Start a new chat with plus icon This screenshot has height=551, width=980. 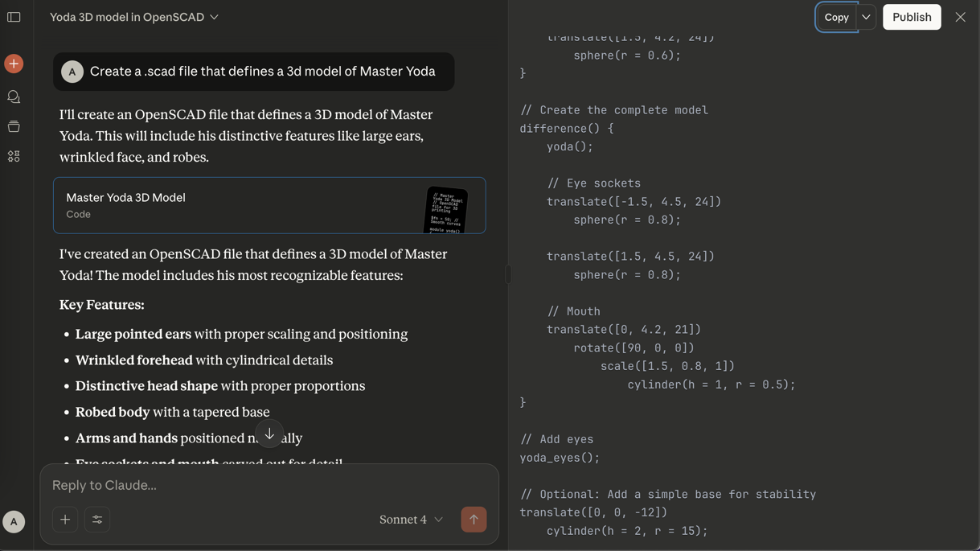[14, 64]
